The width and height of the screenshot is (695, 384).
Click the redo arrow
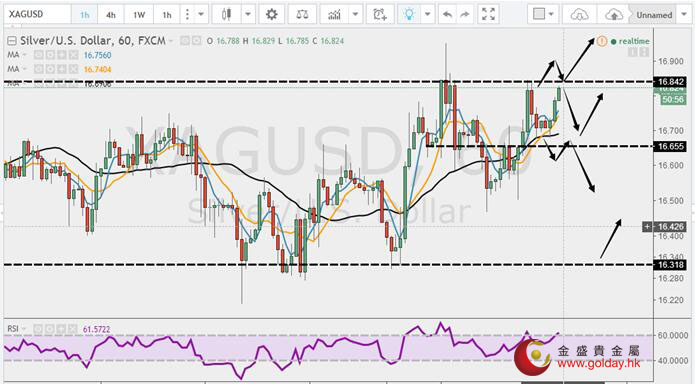(465, 15)
